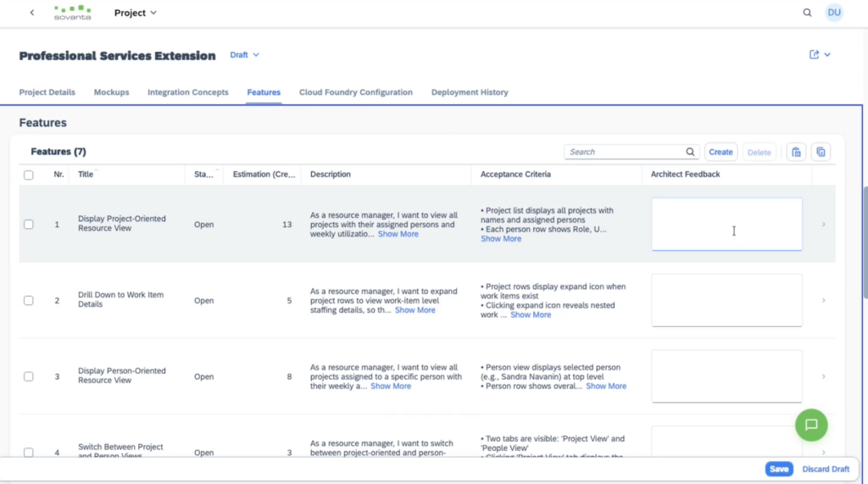The image size is (868, 484).
Task: Open the green chat assistant button
Action: point(810,425)
